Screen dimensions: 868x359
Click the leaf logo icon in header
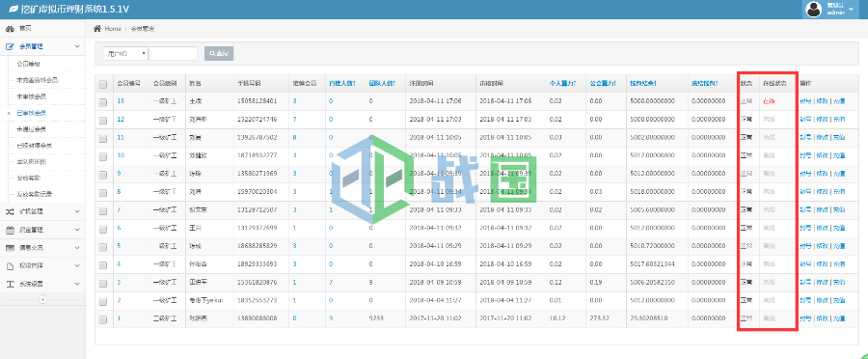[x=13, y=9]
